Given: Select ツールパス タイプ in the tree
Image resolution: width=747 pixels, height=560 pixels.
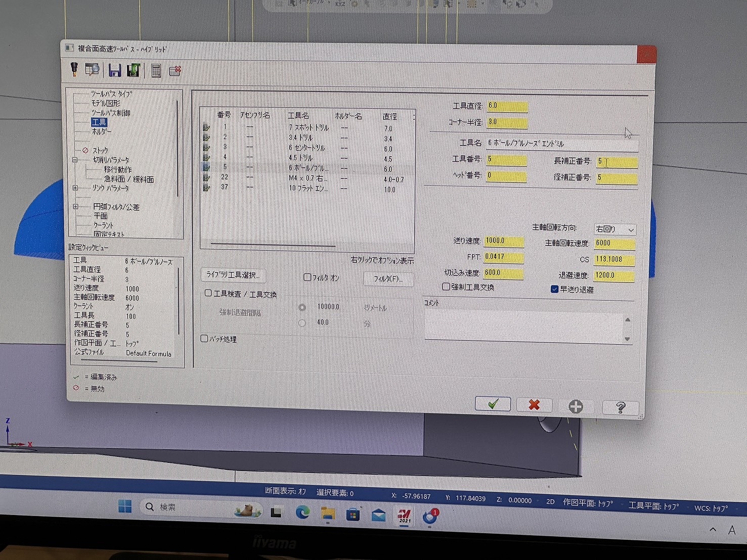Looking at the screenshot, I should pos(111,94).
